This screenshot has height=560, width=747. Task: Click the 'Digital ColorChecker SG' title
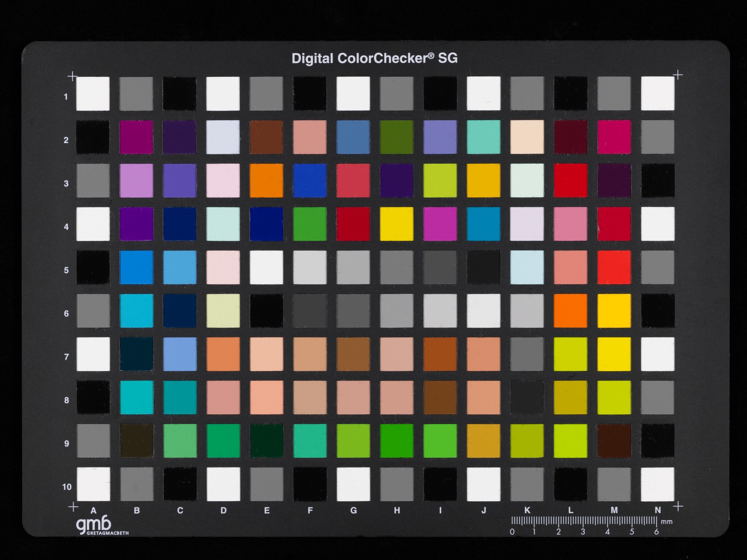[x=374, y=58]
